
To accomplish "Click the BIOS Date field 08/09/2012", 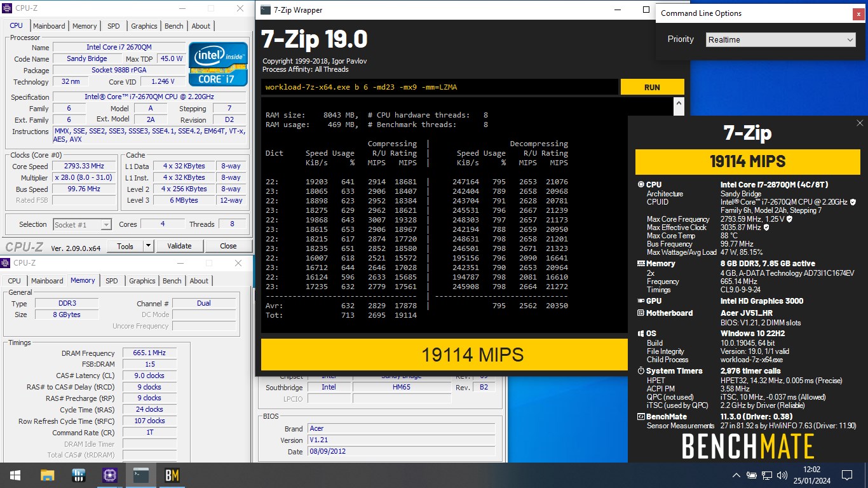I will tap(402, 452).
